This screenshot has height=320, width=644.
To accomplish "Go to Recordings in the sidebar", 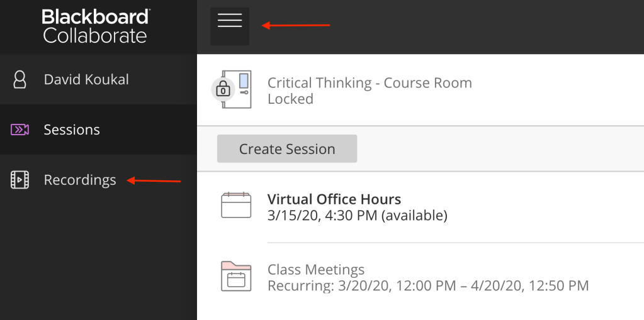I will coord(80,180).
